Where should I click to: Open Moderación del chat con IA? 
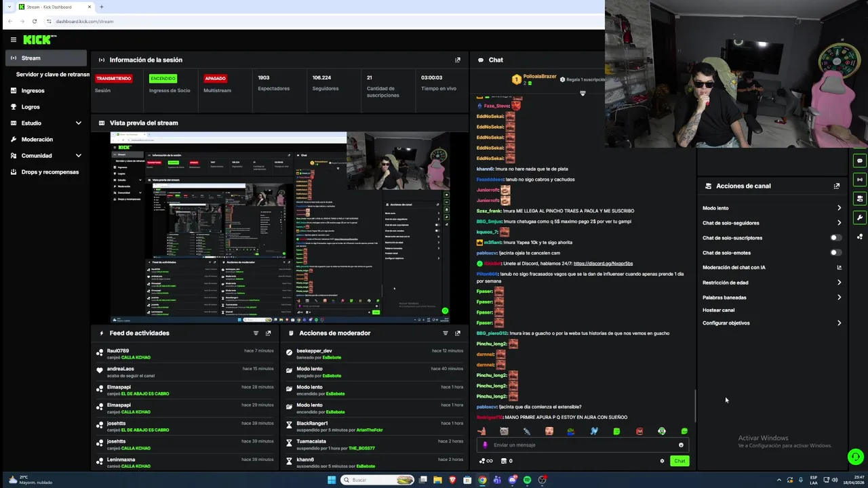[772, 268]
